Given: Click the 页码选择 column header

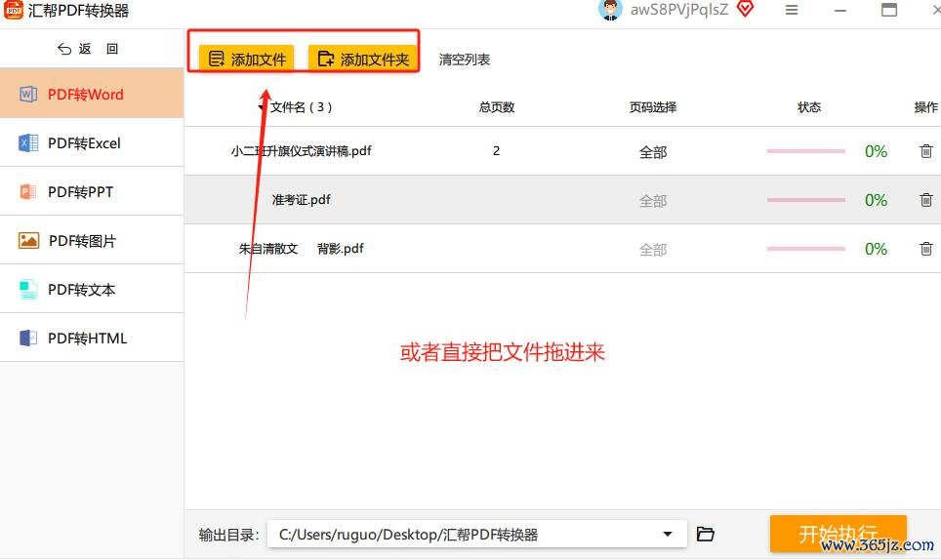Looking at the screenshot, I should pos(653,107).
